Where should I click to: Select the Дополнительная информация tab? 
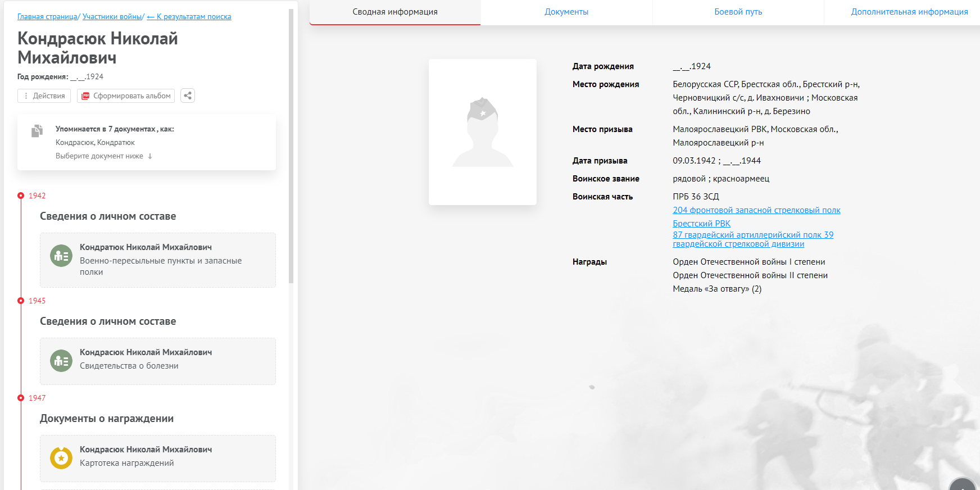point(909,12)
